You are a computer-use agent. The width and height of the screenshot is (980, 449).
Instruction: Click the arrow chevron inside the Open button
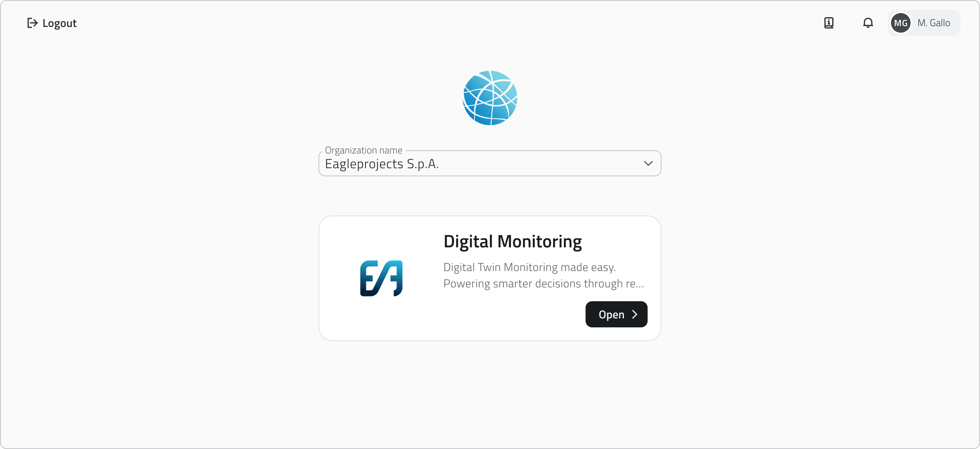tap(635, 314)
